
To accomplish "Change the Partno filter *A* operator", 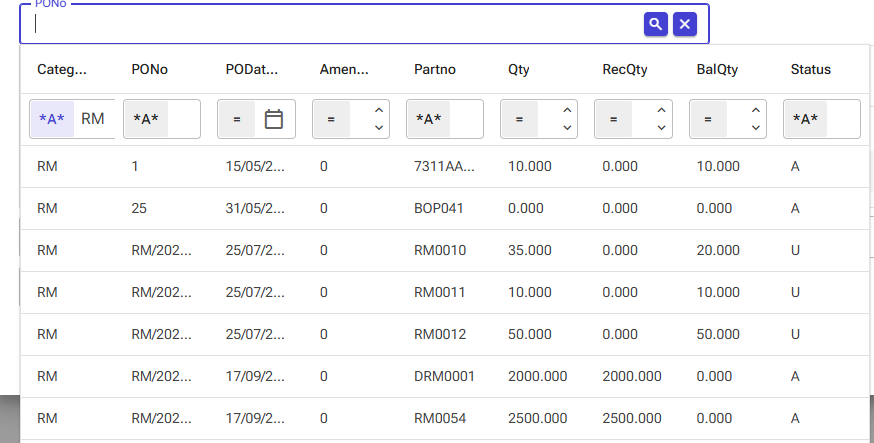I will pyautogui.click(x=429, y=119).
